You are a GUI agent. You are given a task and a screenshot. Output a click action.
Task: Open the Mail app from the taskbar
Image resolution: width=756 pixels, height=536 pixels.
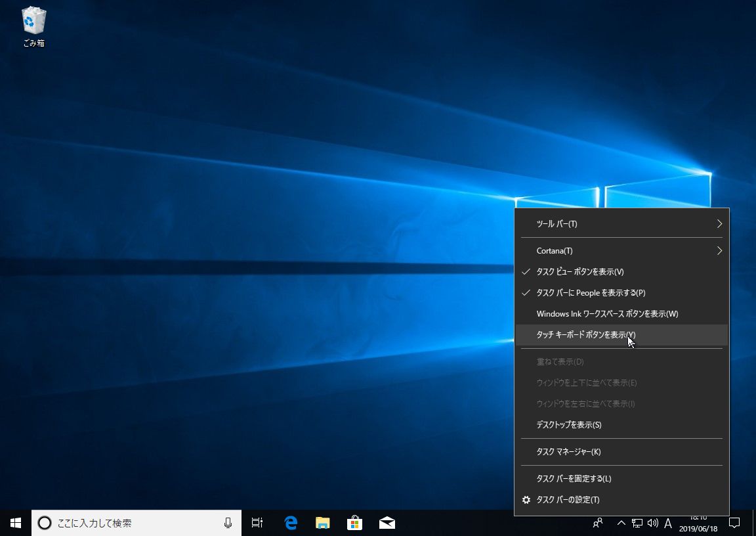[387, 523]
